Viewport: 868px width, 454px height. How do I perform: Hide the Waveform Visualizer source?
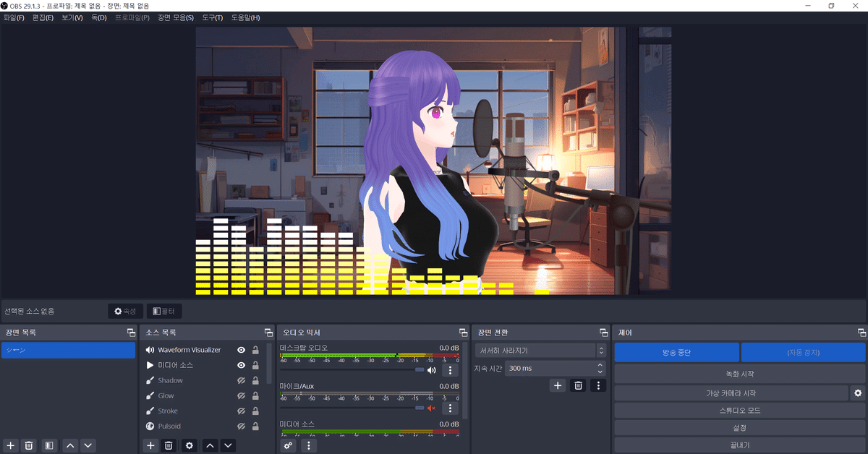pos(242,350)
